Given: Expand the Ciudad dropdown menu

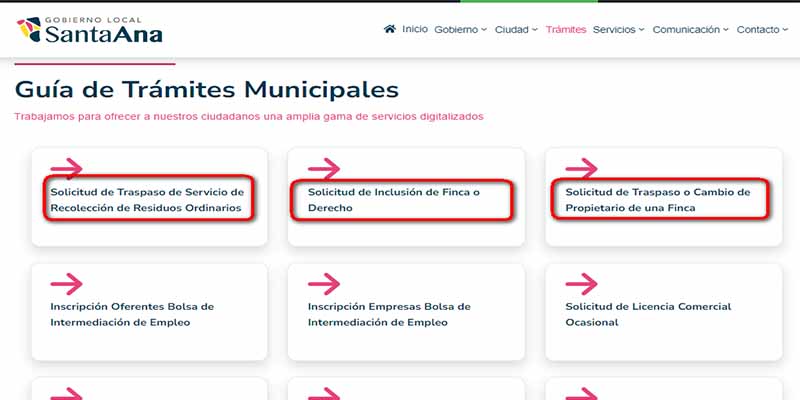Looking at the screenshot, I should click(516, 30).
